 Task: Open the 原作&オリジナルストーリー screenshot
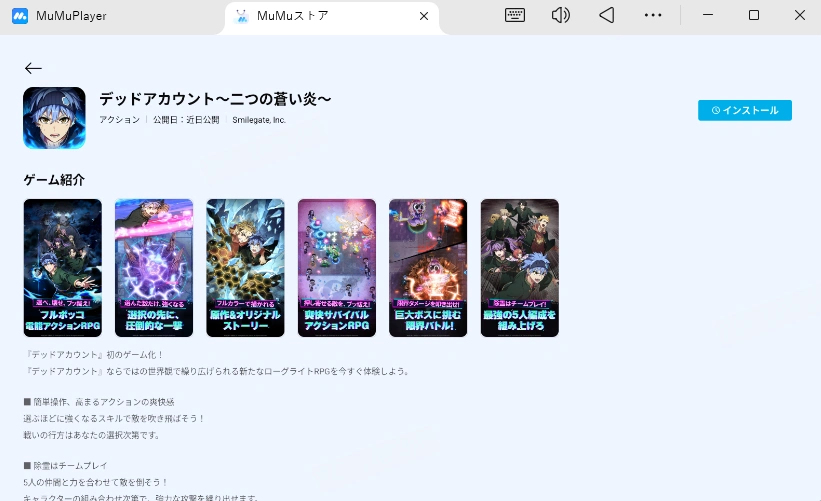click(x=245, y=268)
